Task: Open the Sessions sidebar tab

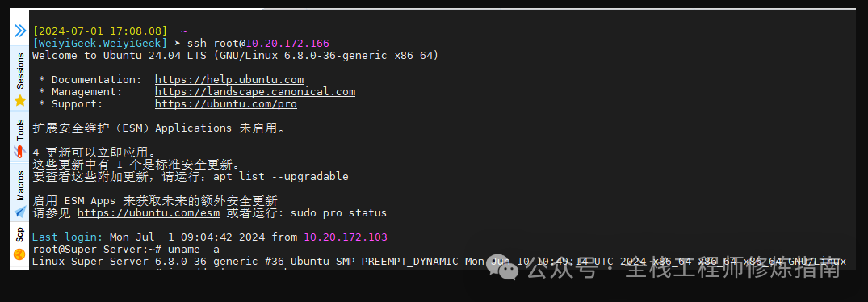Action: [20, 71]
